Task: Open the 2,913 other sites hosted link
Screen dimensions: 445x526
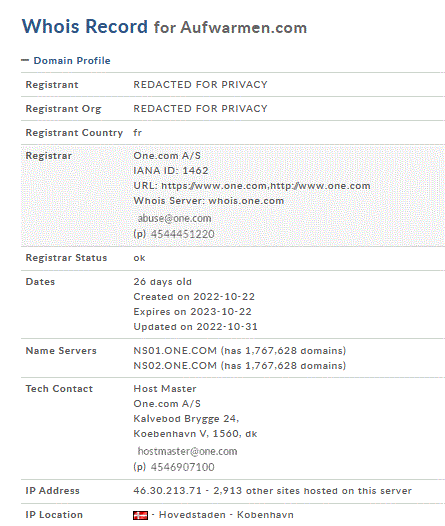Action: 313,490
